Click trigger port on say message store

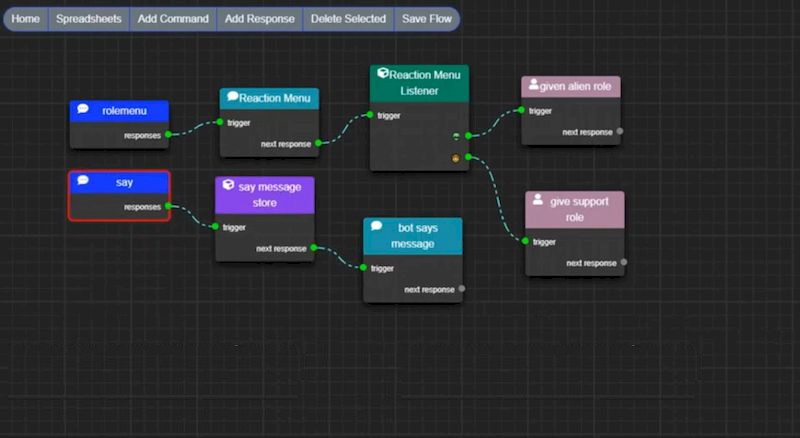(215, 226)
